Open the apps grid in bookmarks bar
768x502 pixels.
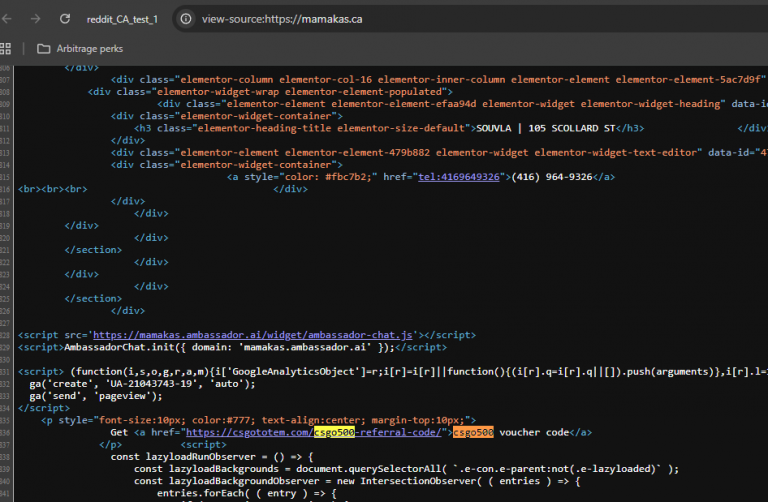[x=5, y=48]
